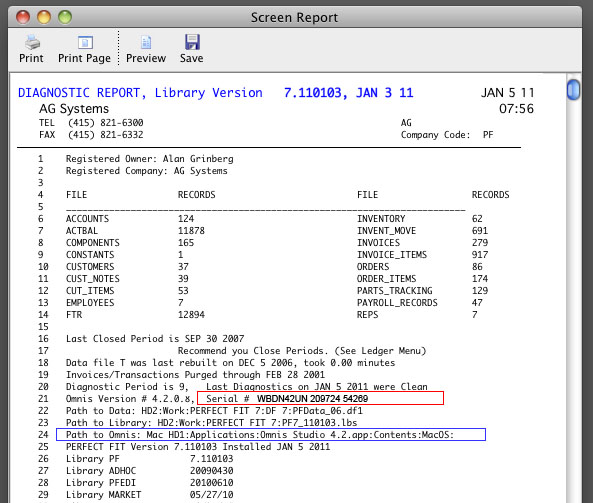Click the ACCOUNTS file row

pos(130,219)
